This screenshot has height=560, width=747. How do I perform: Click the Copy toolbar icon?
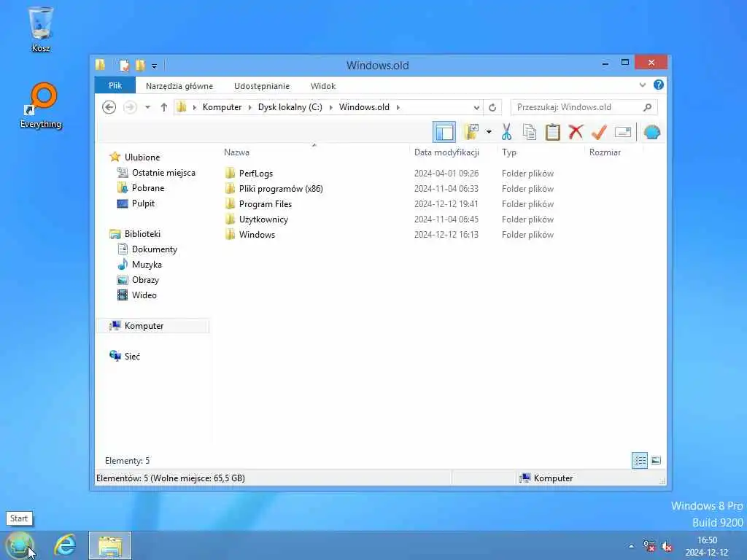click(x=530, y=132)
